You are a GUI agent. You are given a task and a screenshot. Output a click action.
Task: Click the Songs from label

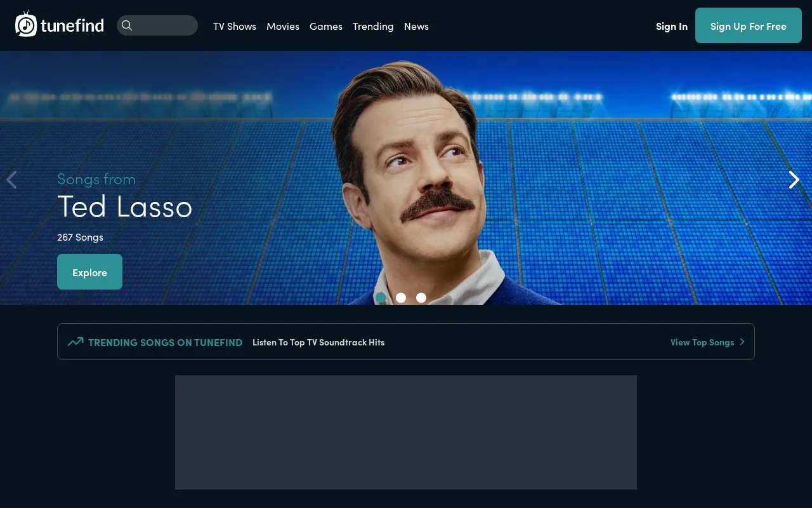pyautogui.click(x=96, y=179)
